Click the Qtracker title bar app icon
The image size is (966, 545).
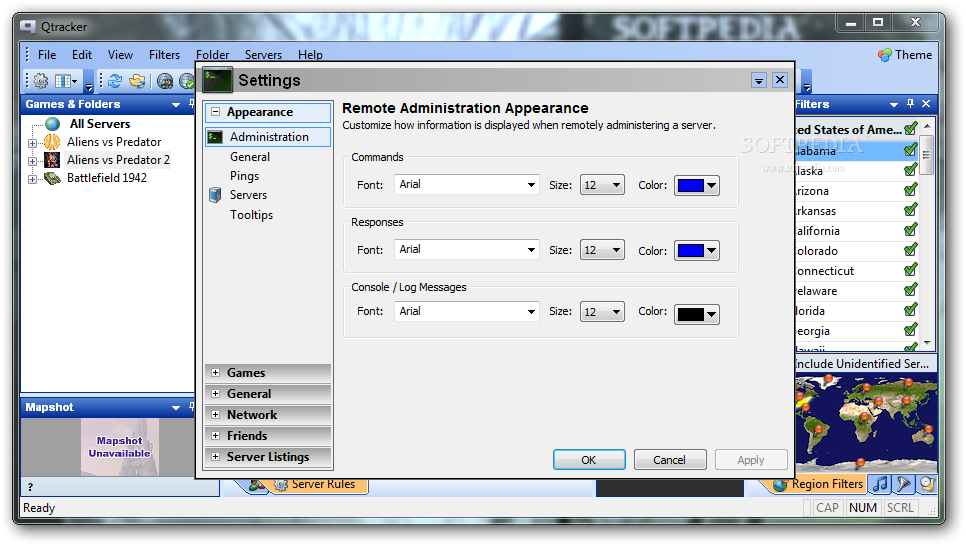point(28,26)
